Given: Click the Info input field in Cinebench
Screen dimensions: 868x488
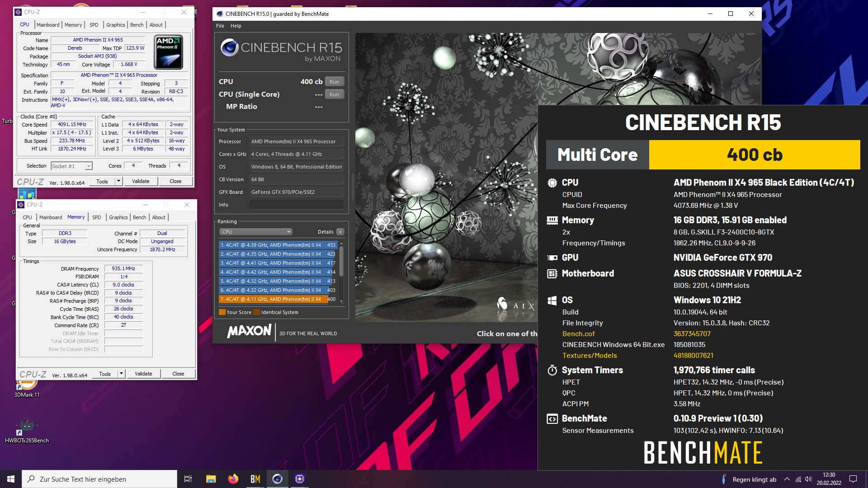Looking at the screenshot, I should coord(297,205).
